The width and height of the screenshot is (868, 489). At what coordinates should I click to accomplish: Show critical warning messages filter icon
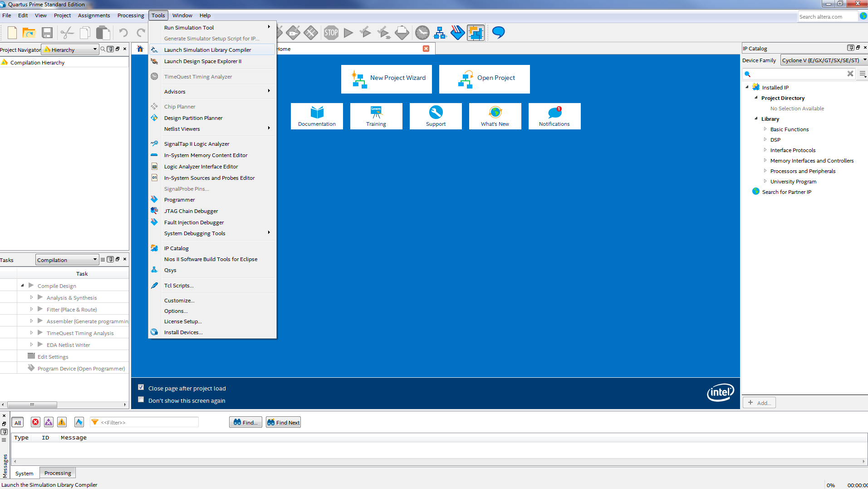49,422
